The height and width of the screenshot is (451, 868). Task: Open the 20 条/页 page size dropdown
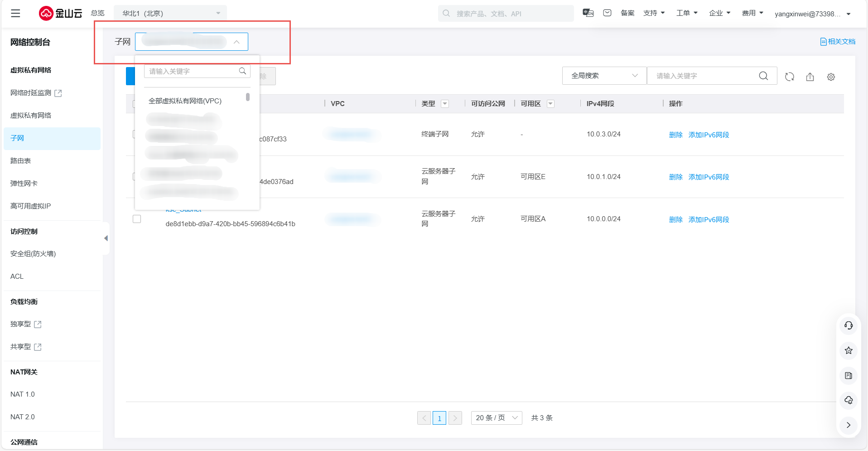click(496, 418)
